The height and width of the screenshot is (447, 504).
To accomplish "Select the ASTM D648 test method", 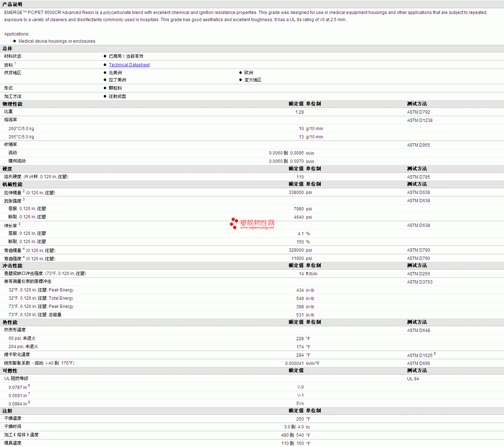I will click(418, 331).
